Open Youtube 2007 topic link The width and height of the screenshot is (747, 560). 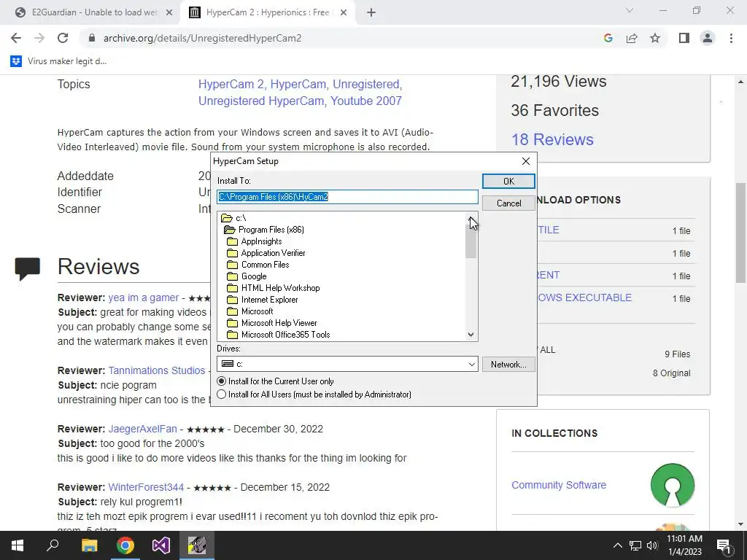pos(366,101)
